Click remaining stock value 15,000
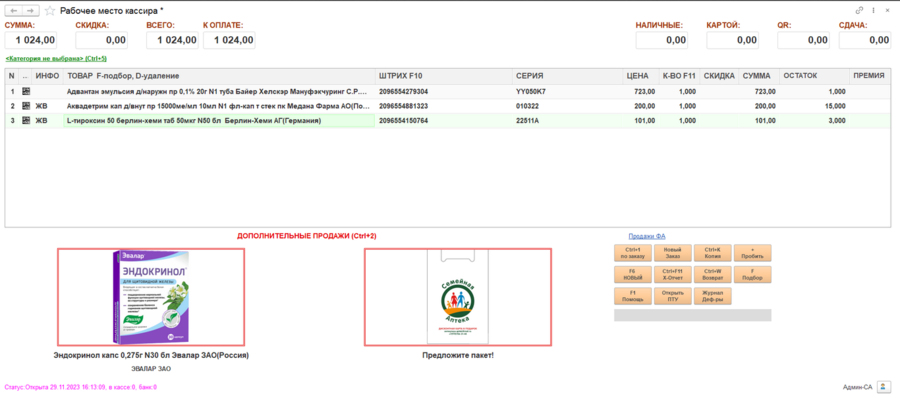Viewport: 900px width, 398px height. point(834,106)
